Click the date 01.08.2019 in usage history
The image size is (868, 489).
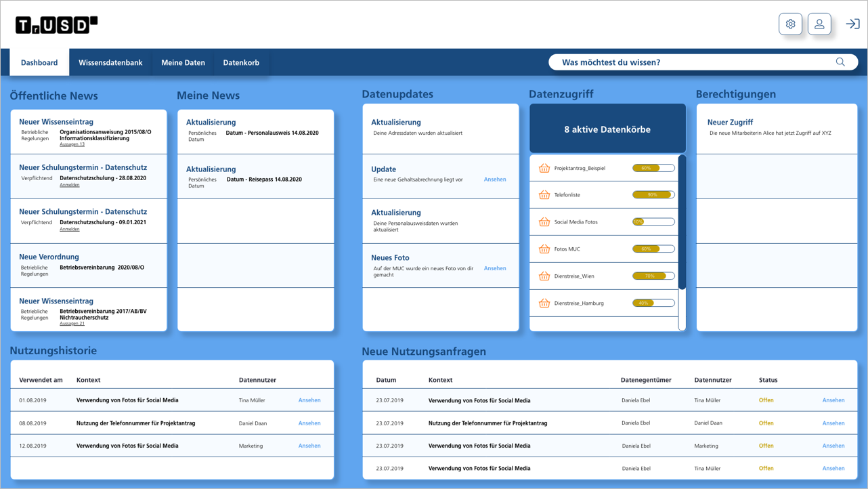click(x=32, y=400)
